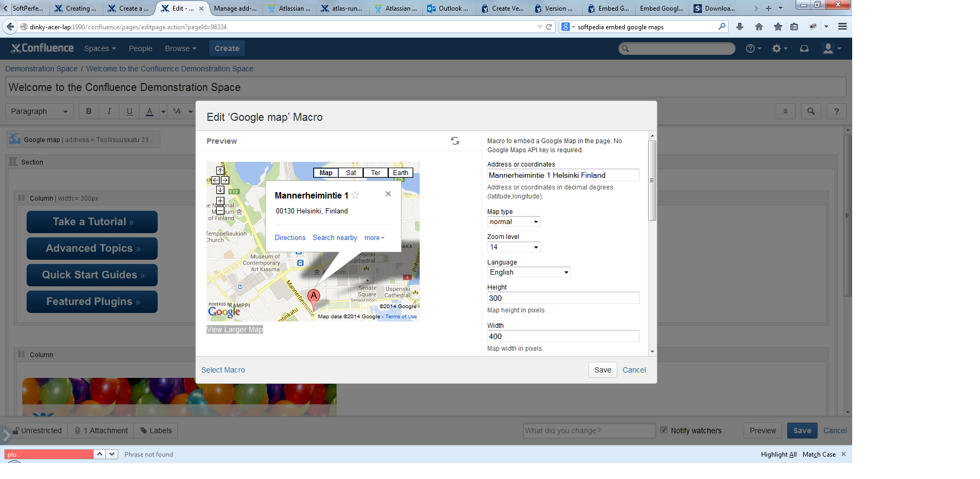
Task: Show Firefox bookmarks list
Action: (x=794, y=27)
